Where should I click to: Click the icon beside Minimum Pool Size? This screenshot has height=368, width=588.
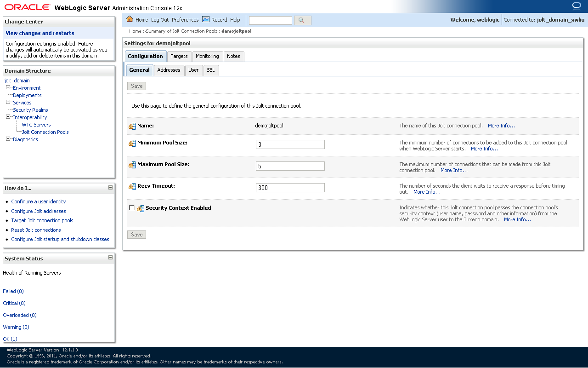point(132,143)
